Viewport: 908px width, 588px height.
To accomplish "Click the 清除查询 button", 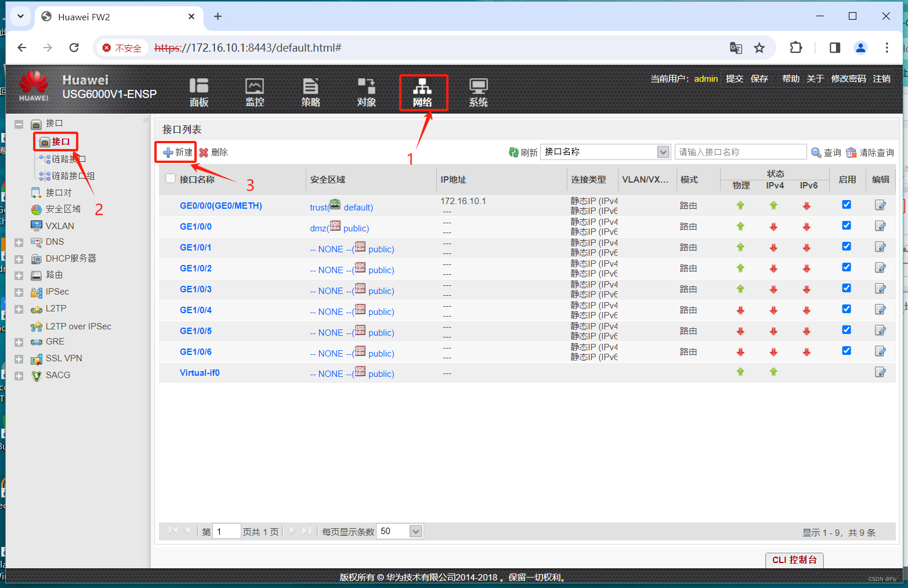I will tap(870, 152).
